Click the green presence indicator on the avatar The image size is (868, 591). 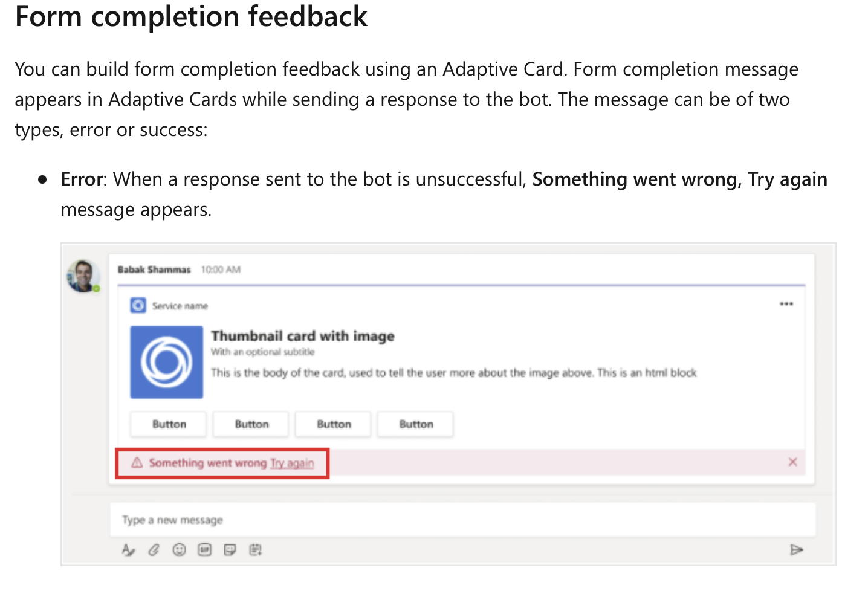[96, 288]
